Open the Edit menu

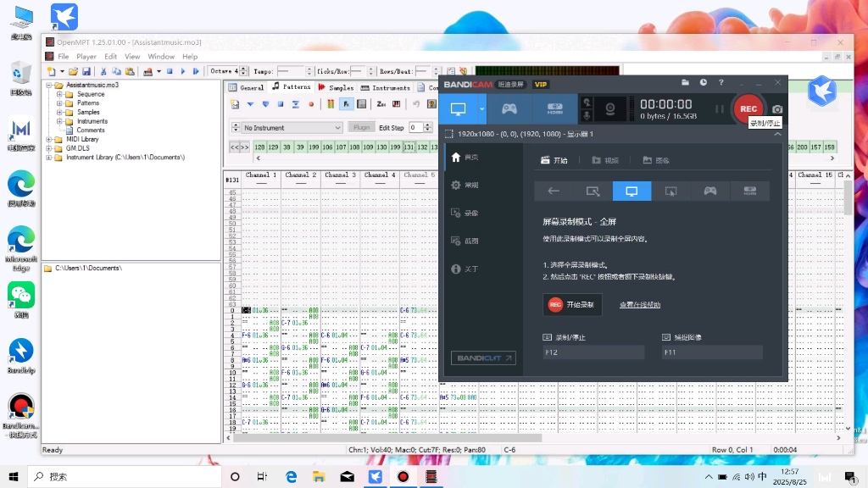coord(111,57)
